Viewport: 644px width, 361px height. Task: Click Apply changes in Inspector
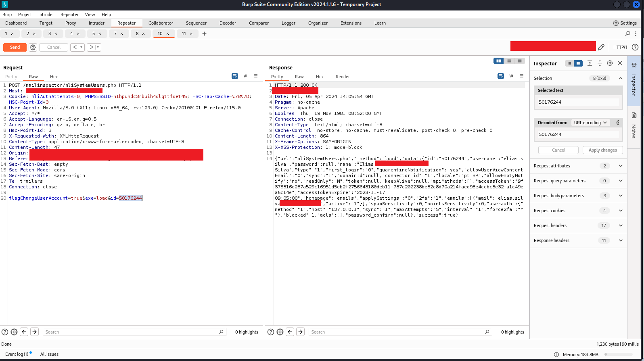[x=603, y=150]
